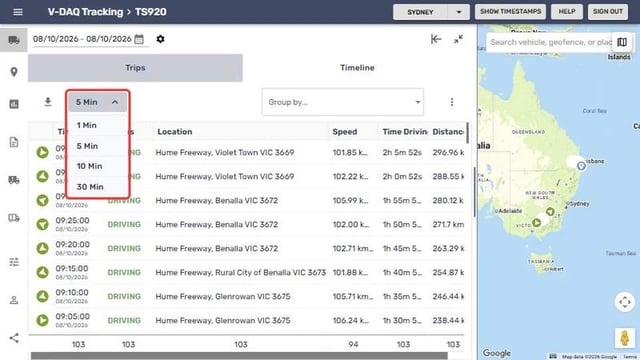Open the hamburger navigation menu
Screen dimensions: 640x360
click(18, 12)
